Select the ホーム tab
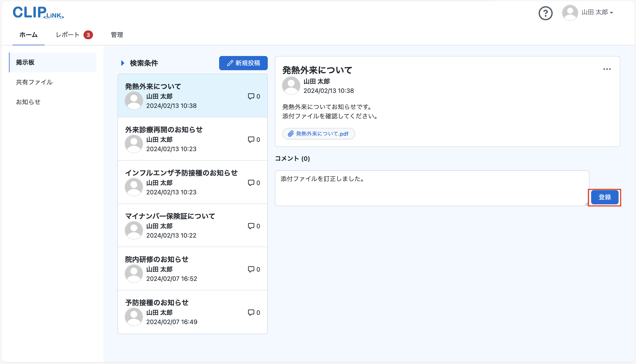Screen dimensions: 636x364 pyautogui.click(x=28, y=35)
